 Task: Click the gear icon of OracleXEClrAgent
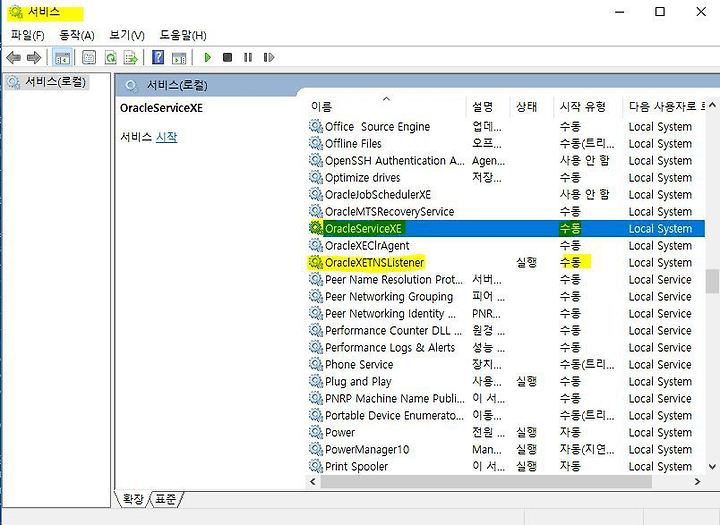coord(315,245)
